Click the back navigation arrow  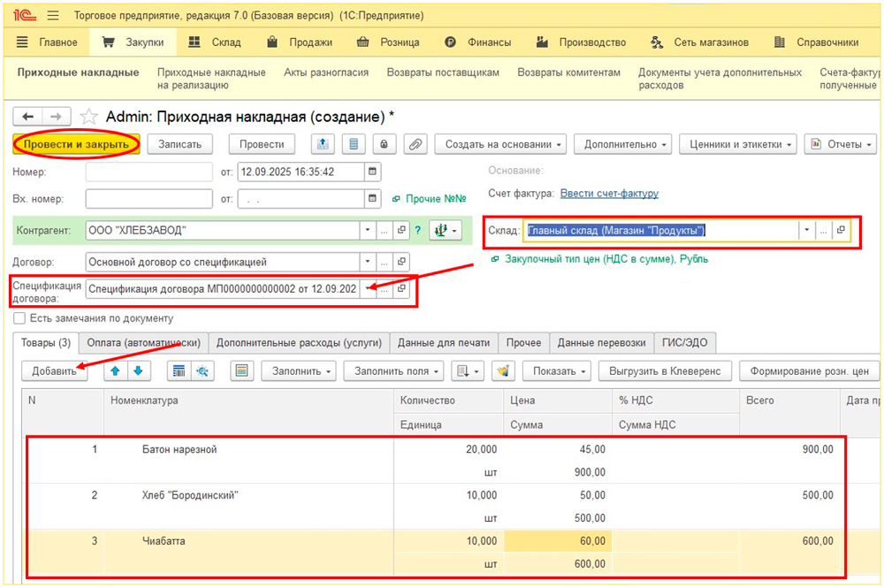point(28,117)
